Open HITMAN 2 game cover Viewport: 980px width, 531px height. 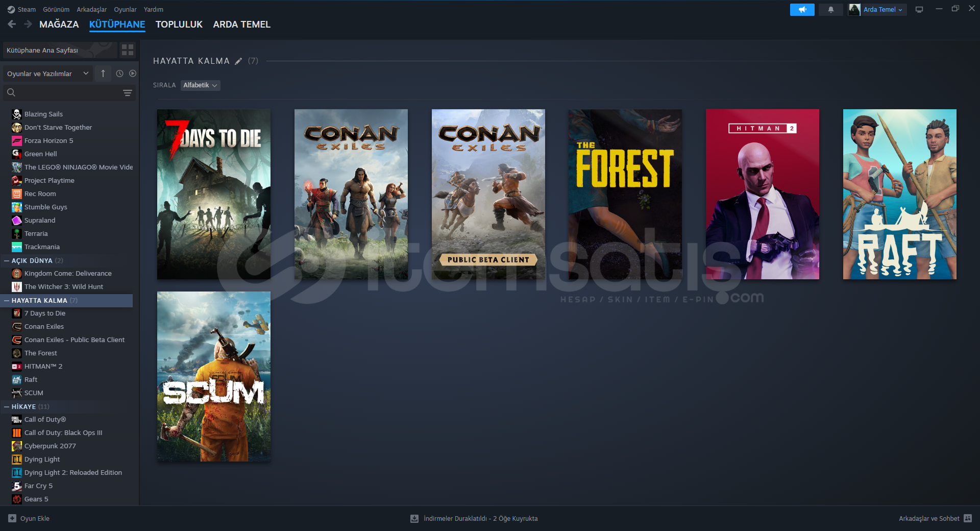[x=763, y=194]
